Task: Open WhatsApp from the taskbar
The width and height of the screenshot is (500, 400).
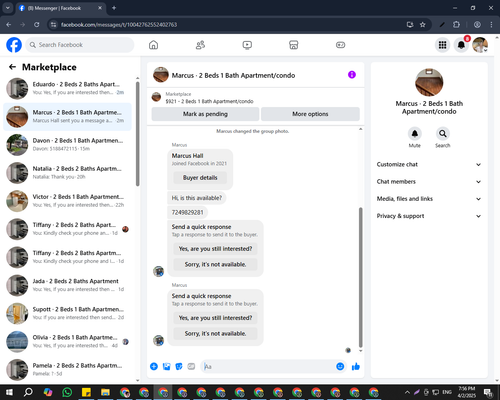Action: [67, 392]
